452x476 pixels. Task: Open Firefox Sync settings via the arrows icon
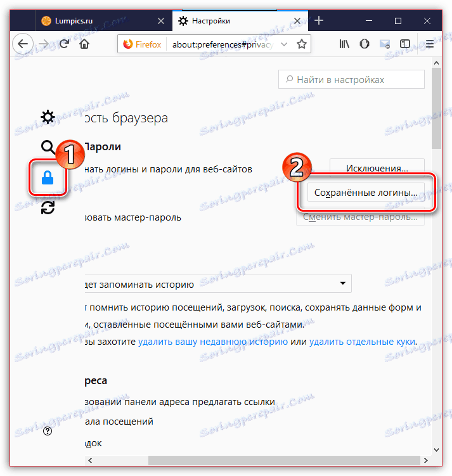pyautogui.click(x=48, y=208)
